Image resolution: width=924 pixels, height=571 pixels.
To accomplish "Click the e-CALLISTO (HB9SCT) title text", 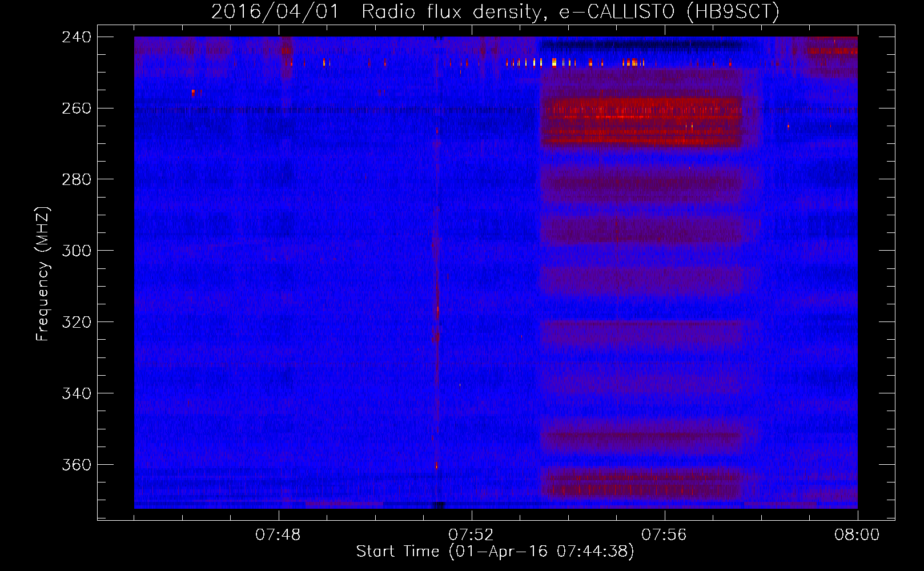I will [669, 11].
